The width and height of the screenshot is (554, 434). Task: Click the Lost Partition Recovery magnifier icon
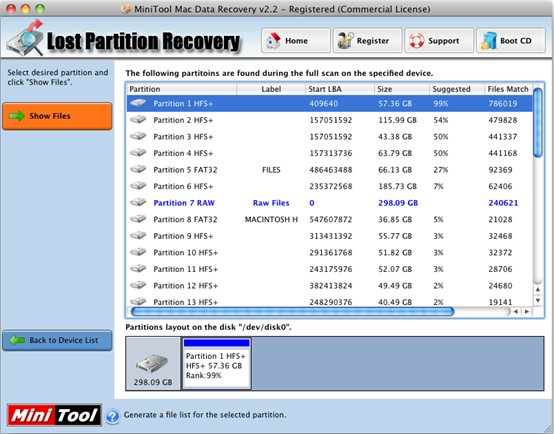(x=25, y=38)
